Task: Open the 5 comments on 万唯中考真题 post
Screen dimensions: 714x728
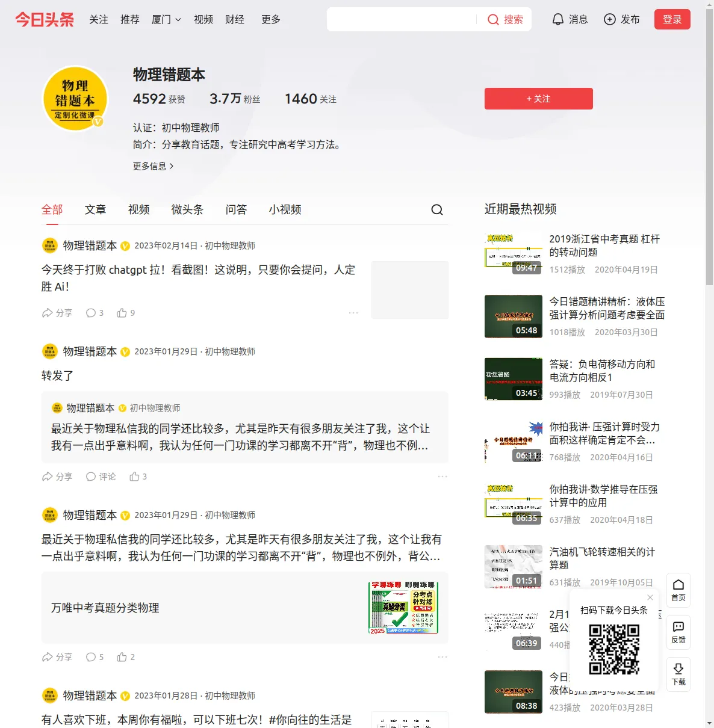Action: (x=95, y=657)
